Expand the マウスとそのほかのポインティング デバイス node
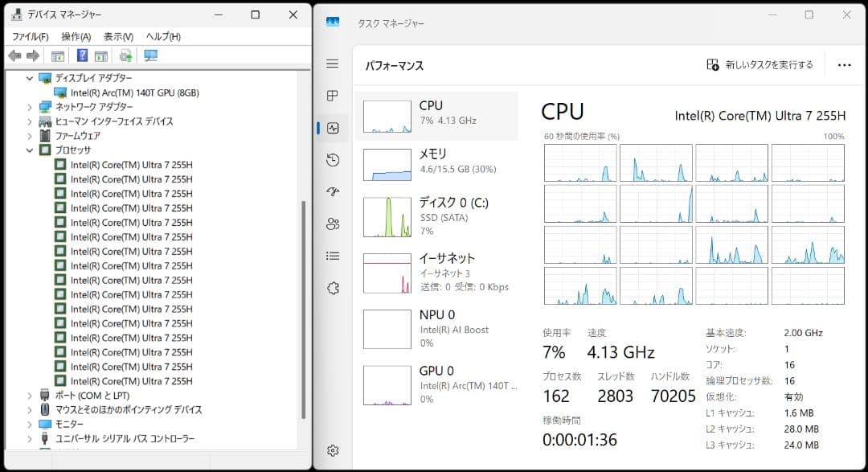The width and height of the screenshot is (868, 472). [x=30, y=410]
